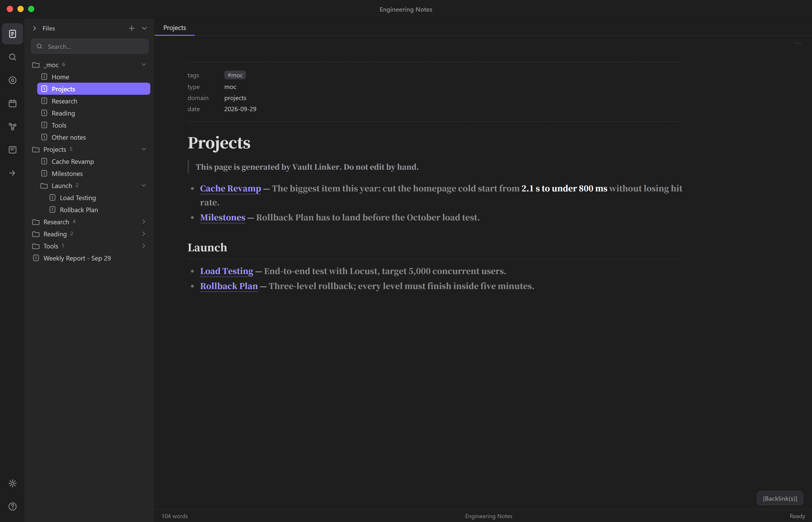This screenshot has height=522, width=812.
Task: Open the help question mark icon
Action: point(13,506)
